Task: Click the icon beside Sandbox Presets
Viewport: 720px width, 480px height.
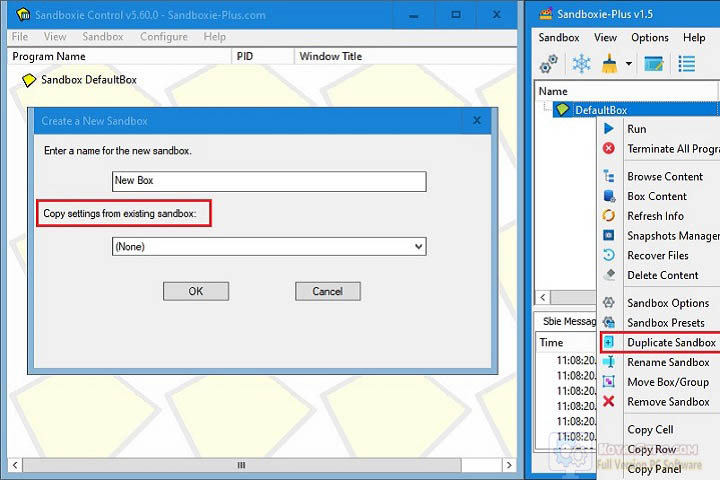Action: point(609,322)
